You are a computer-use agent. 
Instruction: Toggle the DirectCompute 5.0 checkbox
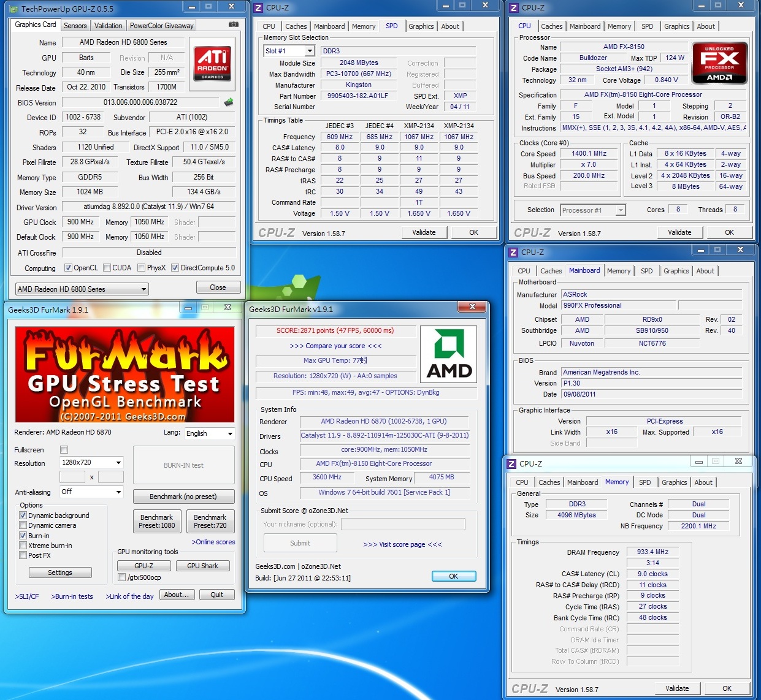pyautogui.click(x=175, y=268)
